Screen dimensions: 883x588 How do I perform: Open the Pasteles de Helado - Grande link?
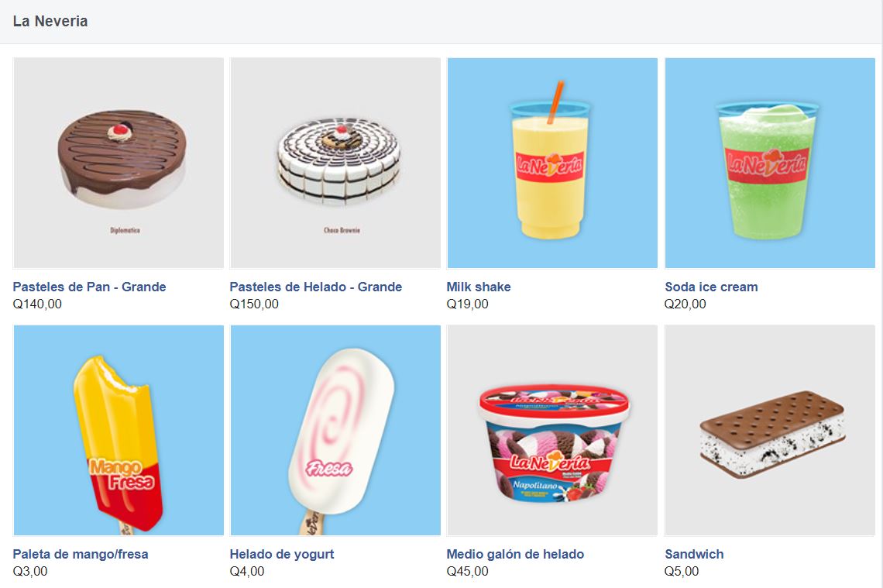click(x=316, y=287)
